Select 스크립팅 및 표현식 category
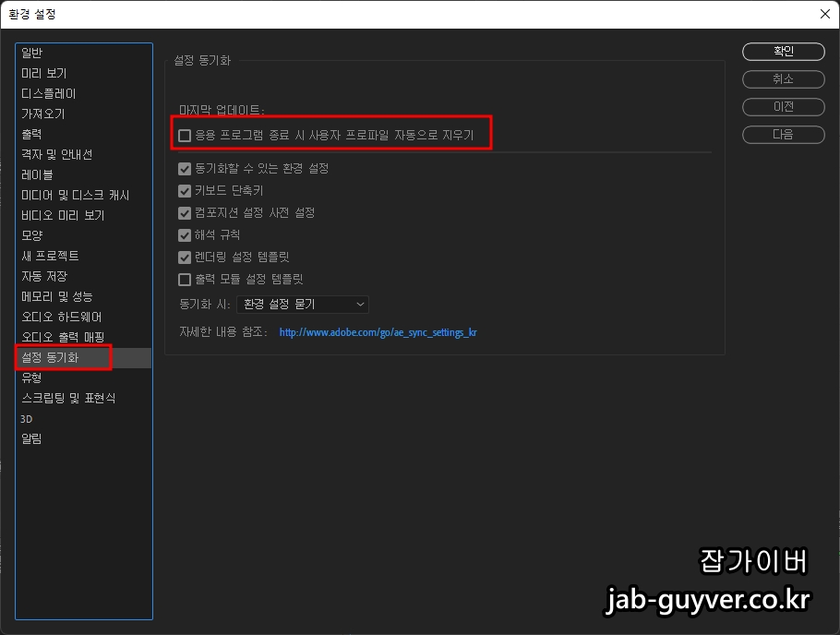Image resolution: width=840 pixels, height=635 pixels. pos(84,398)
